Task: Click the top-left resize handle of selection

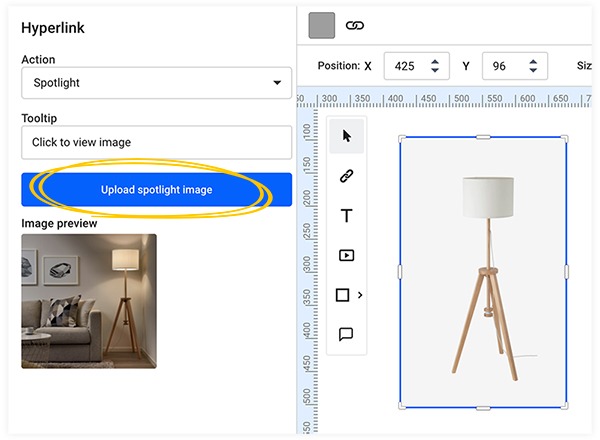Action: tap(401, 139)
